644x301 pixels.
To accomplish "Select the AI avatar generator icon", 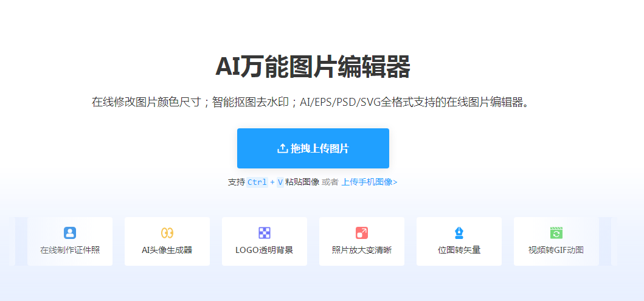I will coord(167,232).
